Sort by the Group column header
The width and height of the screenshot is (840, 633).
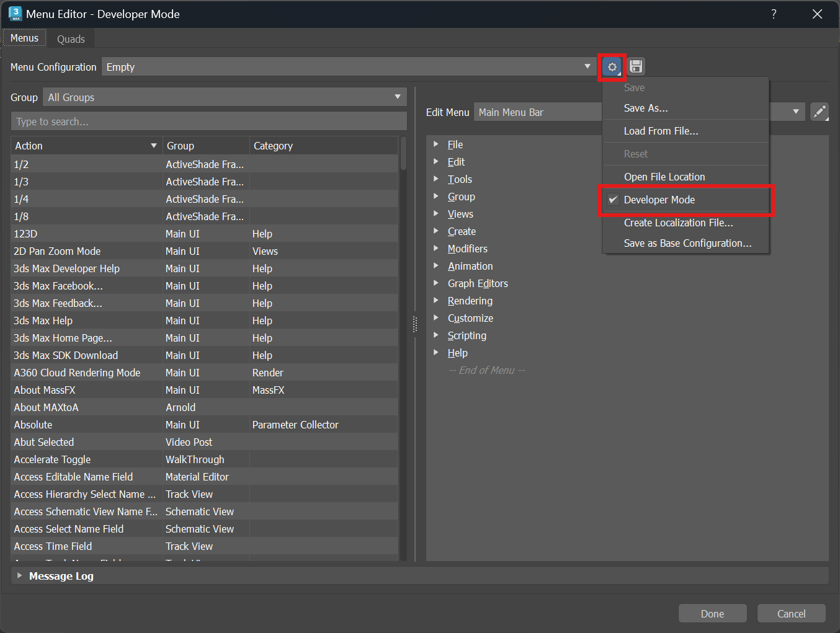[206, 146]
